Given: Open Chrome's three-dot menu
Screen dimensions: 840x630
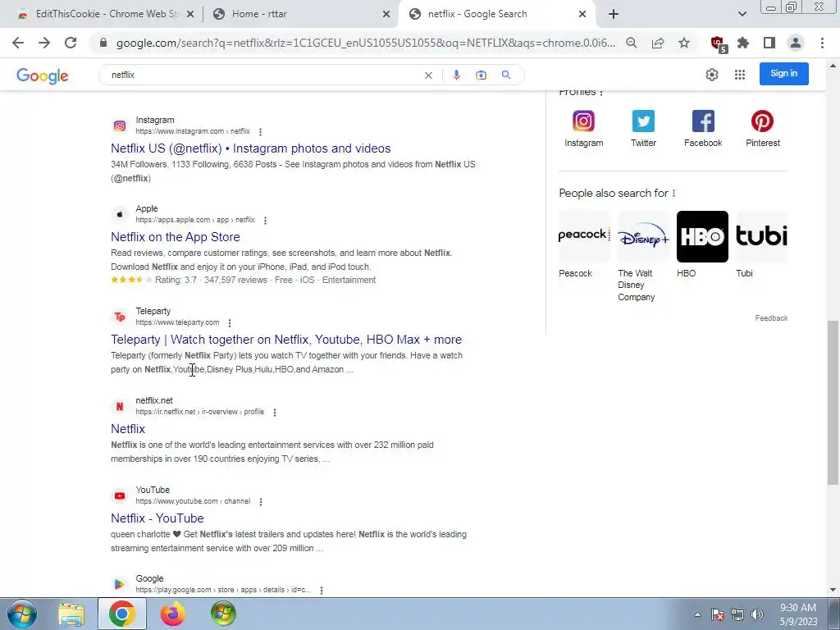Looking at the screenshot, I should pyautogui.click(x=822, y=43).
